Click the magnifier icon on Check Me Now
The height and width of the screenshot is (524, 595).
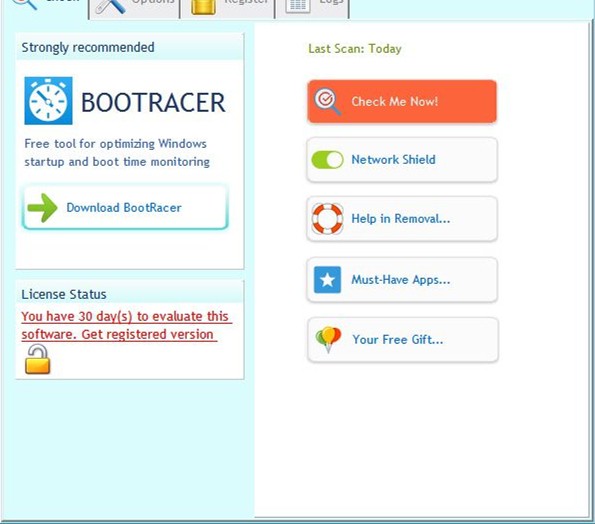327,101
